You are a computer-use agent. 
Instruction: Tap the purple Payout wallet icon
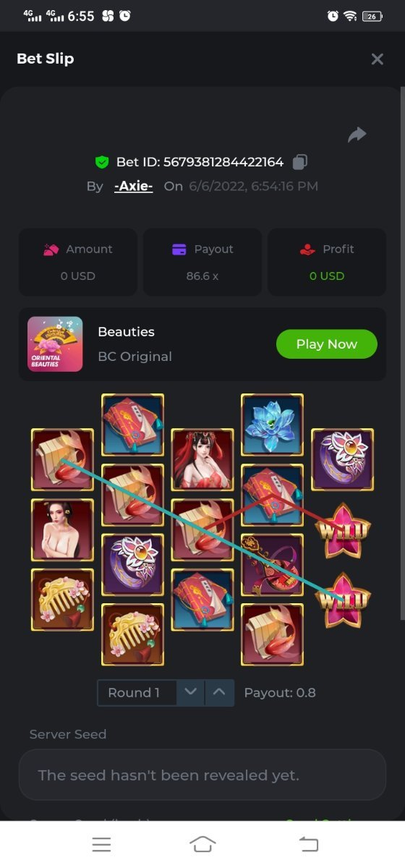point(179,250)
